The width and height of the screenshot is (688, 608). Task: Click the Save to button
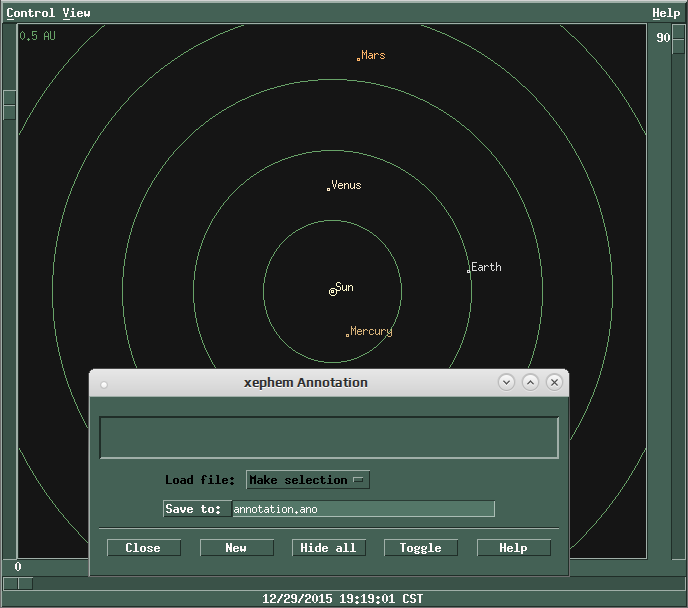pos(197,509)
